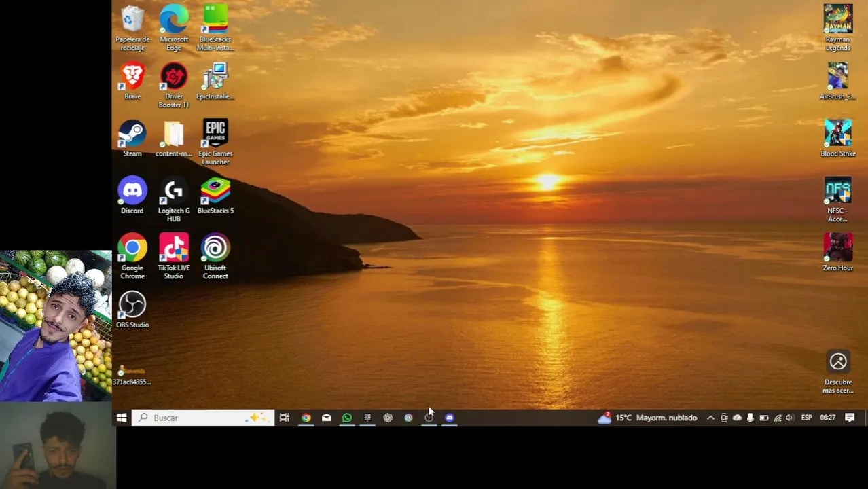Open the weather widget showing 15°C
This screenshot has height=489, width=868.
pyautogui.click(x=647, y=418)
